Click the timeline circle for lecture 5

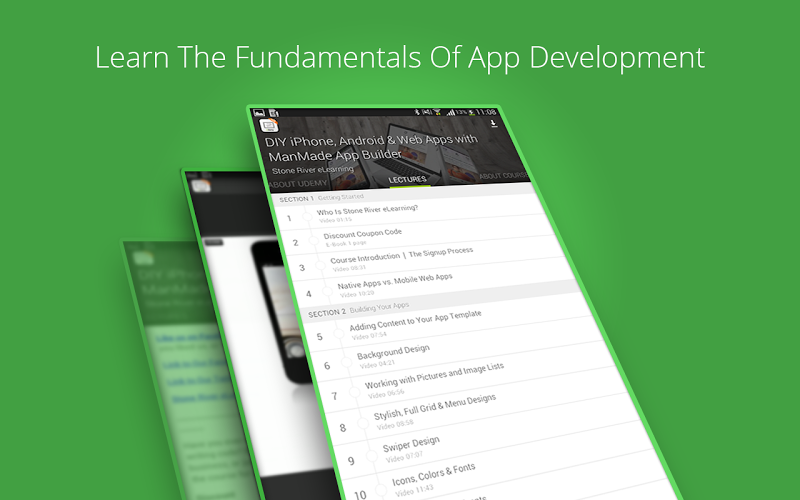pyautogui.click(x=338, y=334)
